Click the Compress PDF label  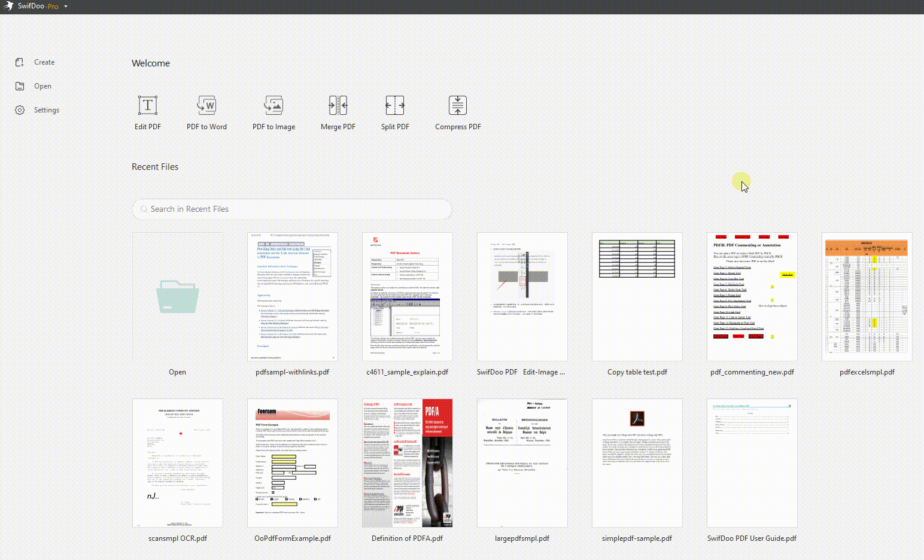coord(458,127)
